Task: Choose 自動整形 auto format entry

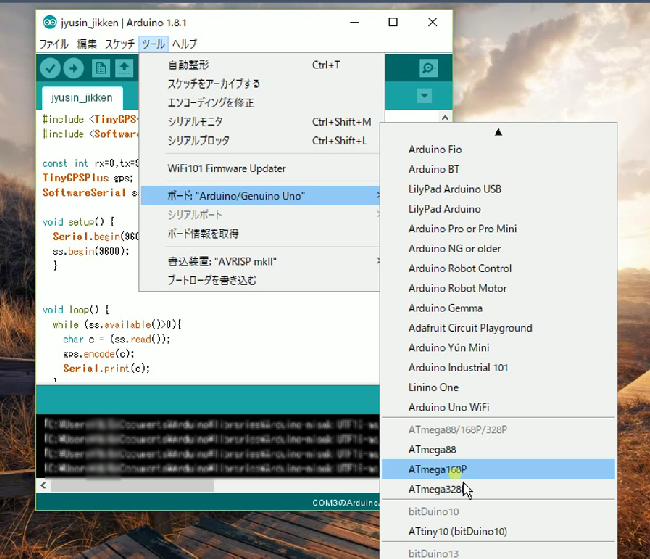Action: coord(260,65)
